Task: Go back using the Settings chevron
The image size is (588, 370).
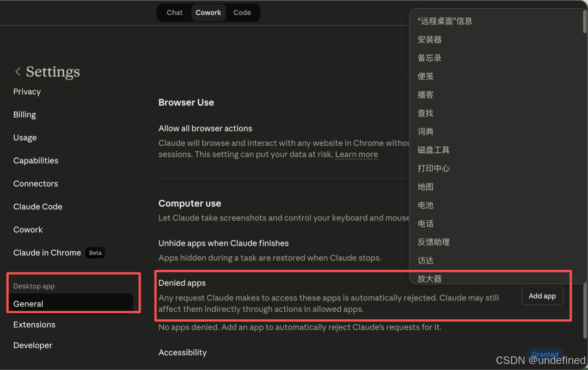Action: click(17, 72)
